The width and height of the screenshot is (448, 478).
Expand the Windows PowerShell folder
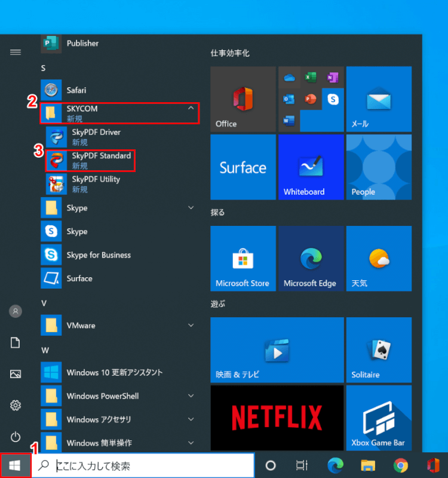coord(119,396)
